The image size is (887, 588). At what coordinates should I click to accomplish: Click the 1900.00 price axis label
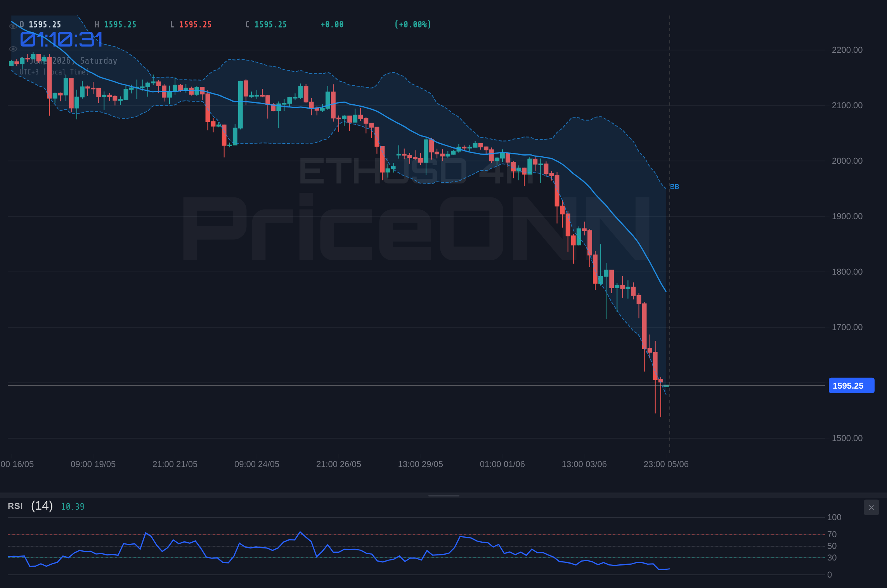(x=847, y=216)
